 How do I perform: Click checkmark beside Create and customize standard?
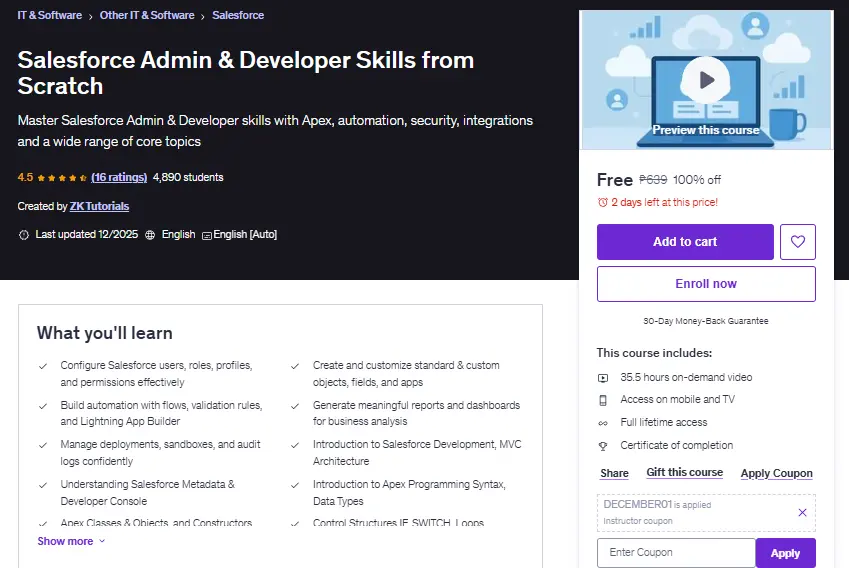295,367
